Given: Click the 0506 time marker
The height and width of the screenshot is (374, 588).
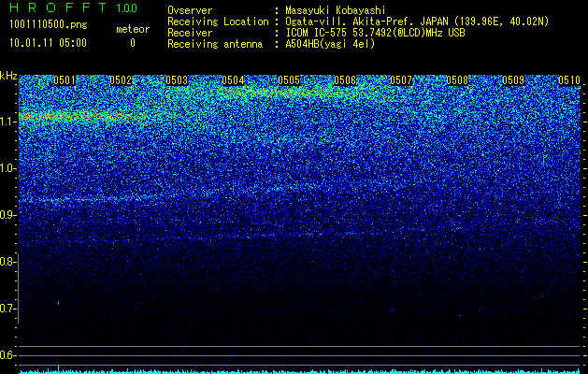Looking at the screenshot, I should (x=345, y=80).
